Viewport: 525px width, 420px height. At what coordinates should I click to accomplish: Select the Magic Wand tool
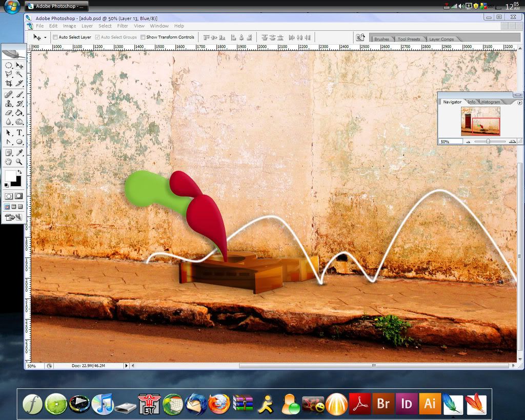(x=19, y=74)
